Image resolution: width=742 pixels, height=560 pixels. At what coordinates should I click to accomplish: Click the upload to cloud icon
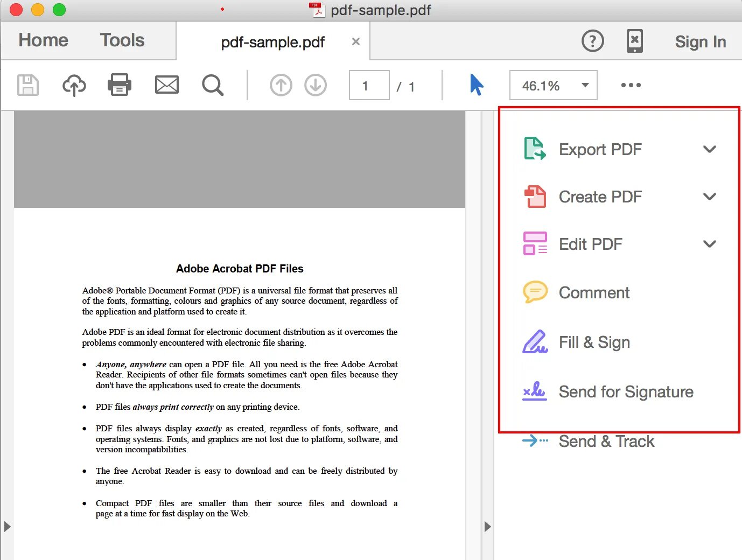click(74, 85)
